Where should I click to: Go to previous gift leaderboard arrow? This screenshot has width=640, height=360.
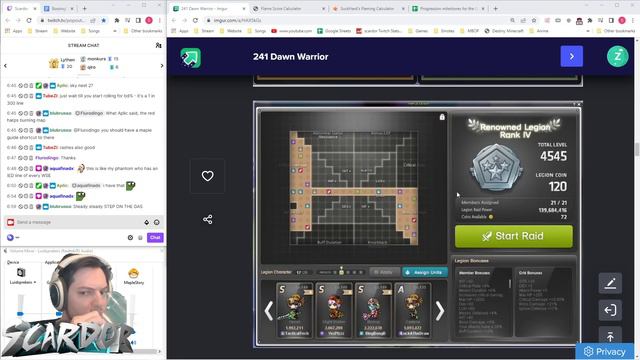[x=5, y=65]
